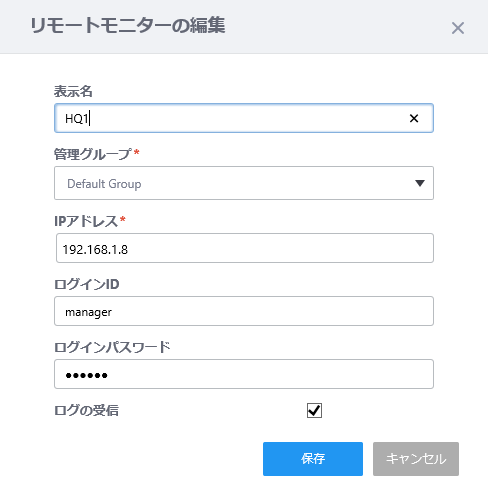Toggle the ログの受信 checkbox
The image size is (488, 495).
(x=314, y=410)
